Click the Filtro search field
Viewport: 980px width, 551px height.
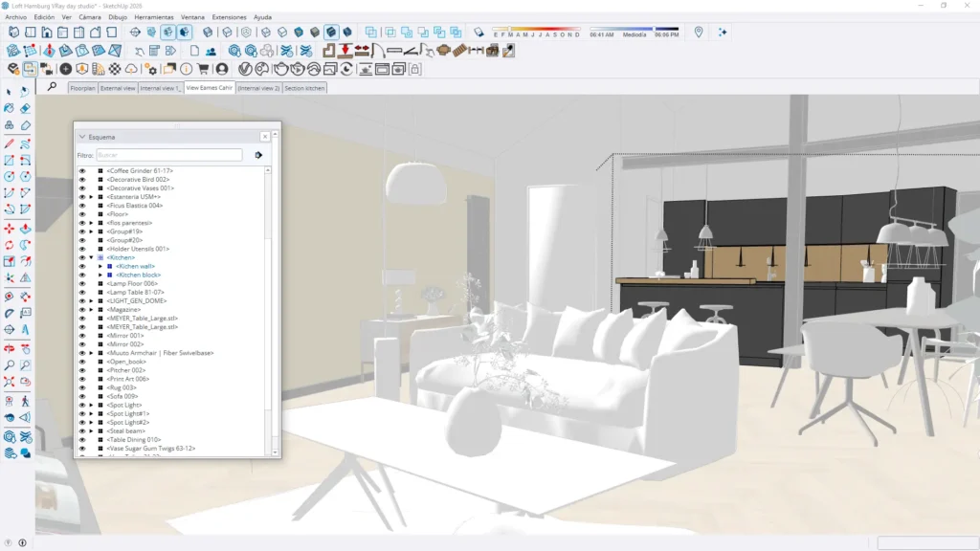[x=168, y=155]
